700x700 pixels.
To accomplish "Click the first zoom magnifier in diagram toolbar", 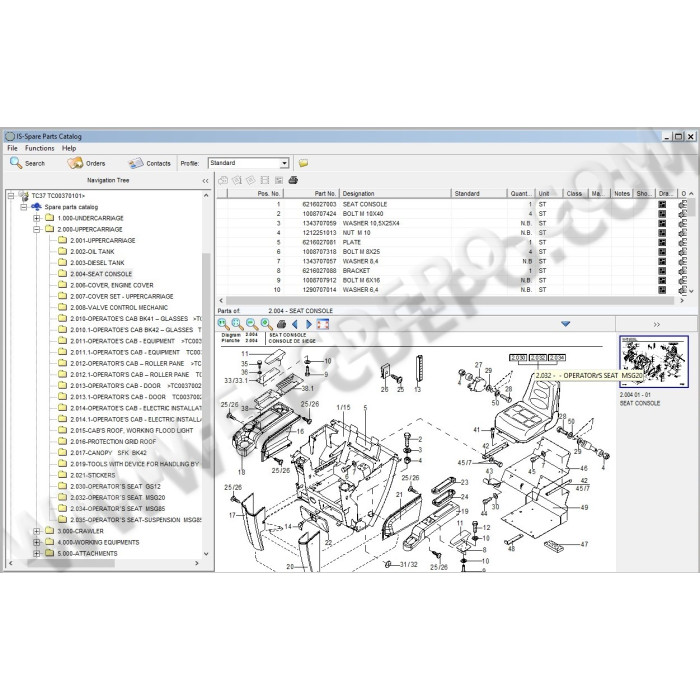I will pyautogui.click(x=223, y=324).
